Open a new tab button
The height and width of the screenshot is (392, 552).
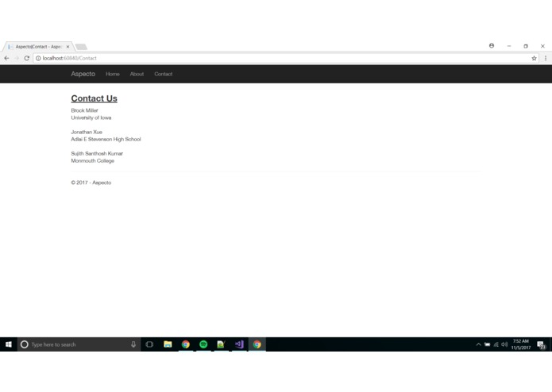(x=81, y=47)
